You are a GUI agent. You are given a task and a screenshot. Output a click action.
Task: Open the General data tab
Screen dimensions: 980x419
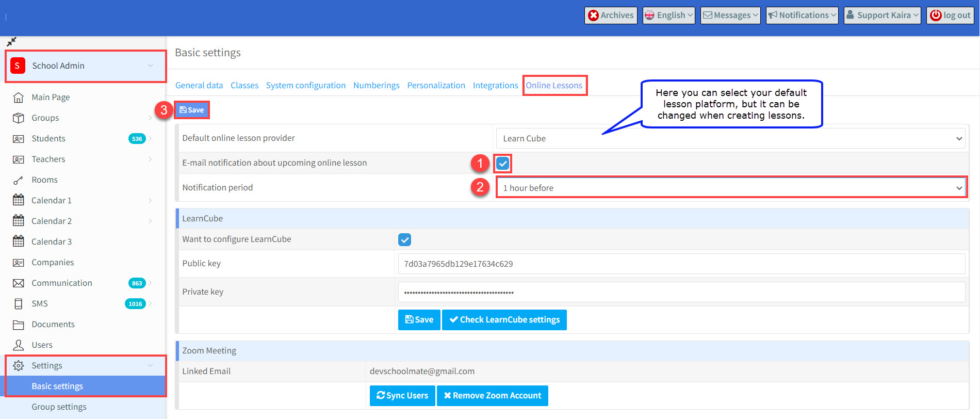point(199,85)
